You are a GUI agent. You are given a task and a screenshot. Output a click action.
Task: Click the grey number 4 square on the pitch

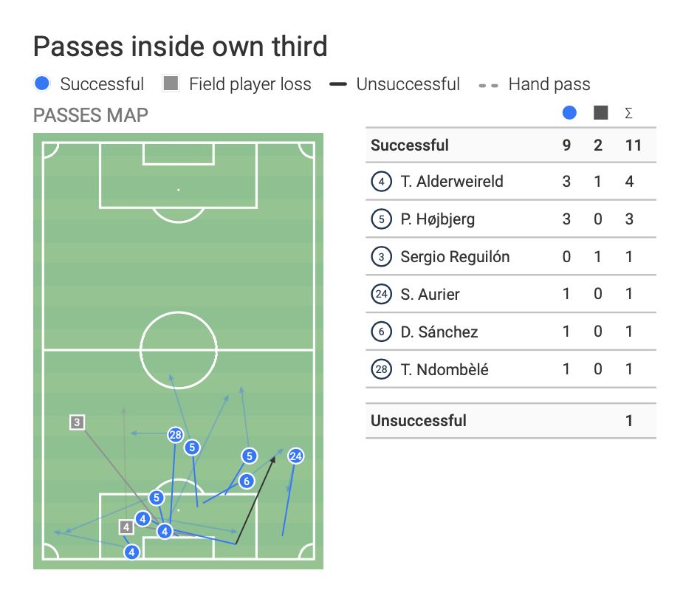pos(126,527)
